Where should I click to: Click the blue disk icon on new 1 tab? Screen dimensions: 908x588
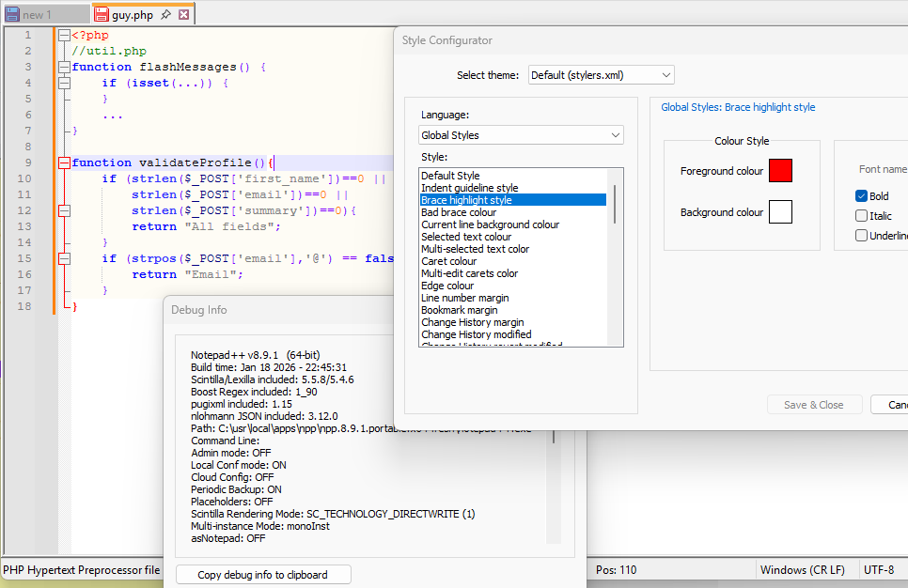tap(11, 15)
